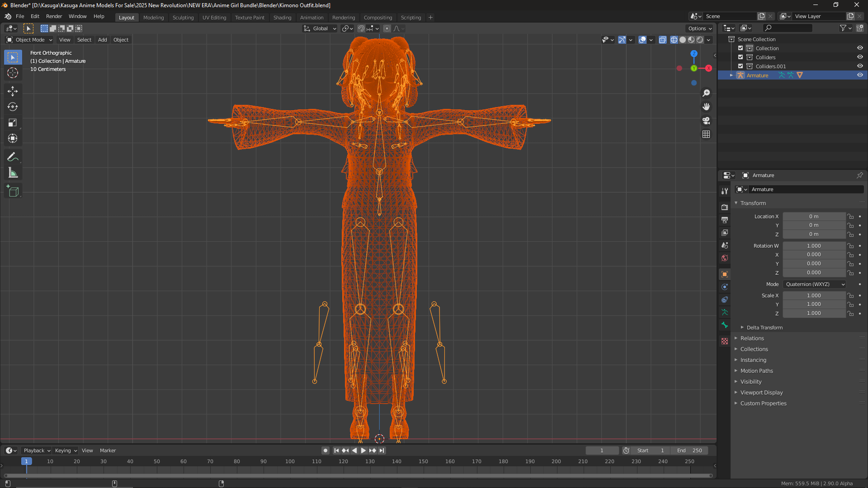Open the Object Mode dropdown
Screen dimensions: 868x488
point(30,40)
